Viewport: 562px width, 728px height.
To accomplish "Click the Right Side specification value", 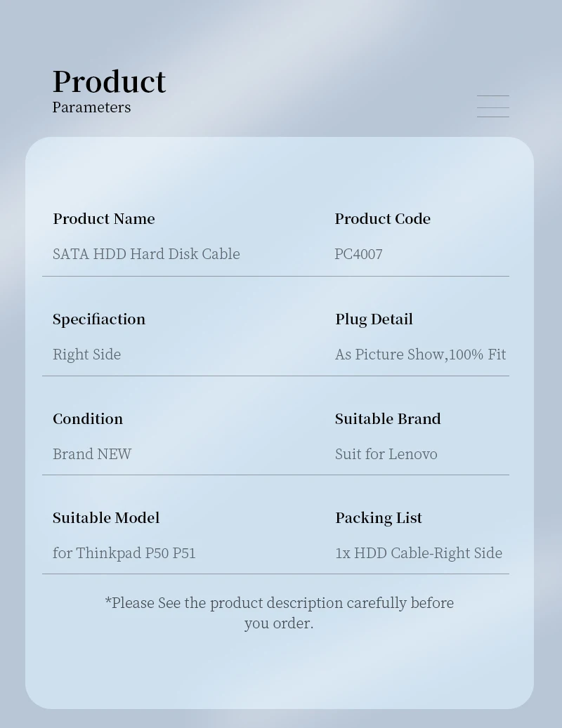I will (x=86, y=354).
